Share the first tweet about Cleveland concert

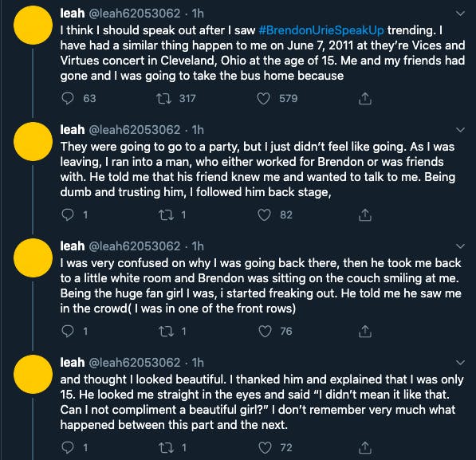click(365, 98)
